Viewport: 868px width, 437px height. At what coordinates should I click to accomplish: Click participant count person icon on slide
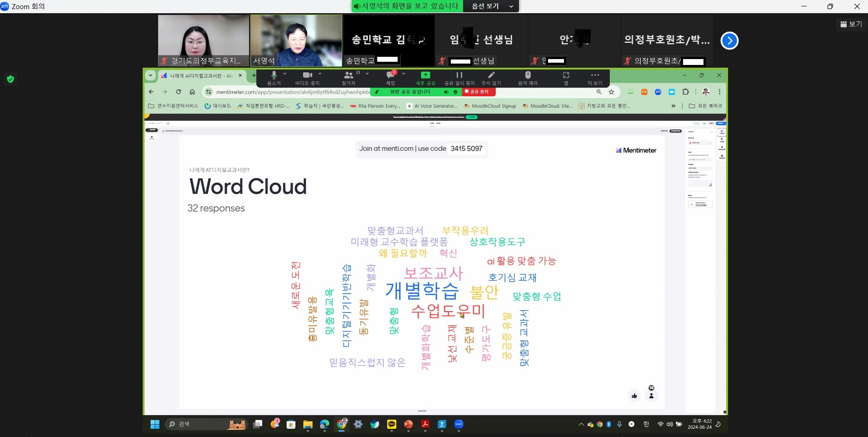point(651,396)
